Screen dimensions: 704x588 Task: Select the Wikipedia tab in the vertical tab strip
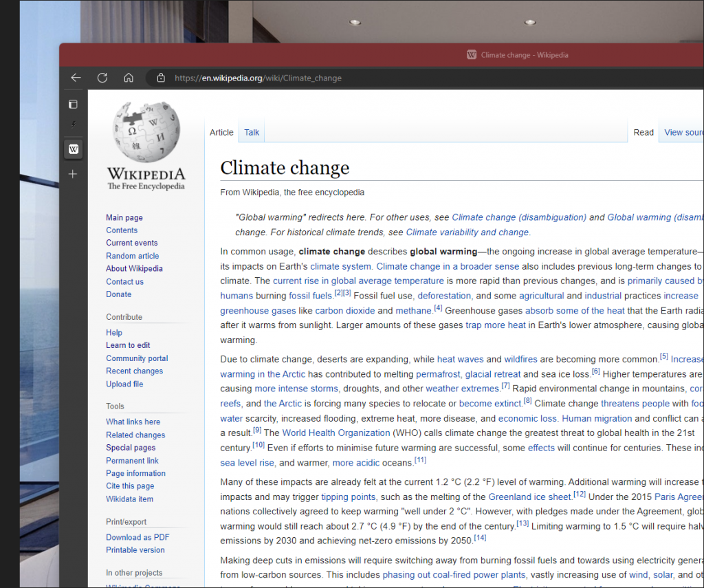tap(73, 149)
